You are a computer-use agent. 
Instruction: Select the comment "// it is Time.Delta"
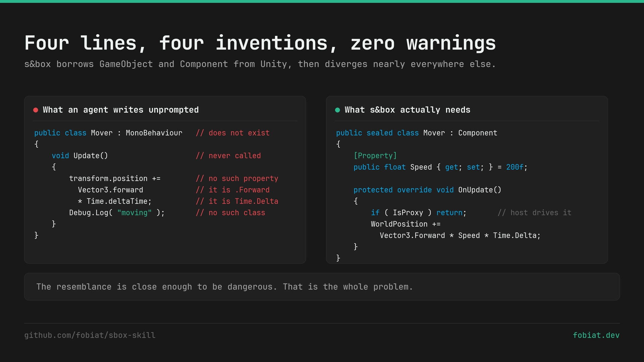tap(237, 201)
